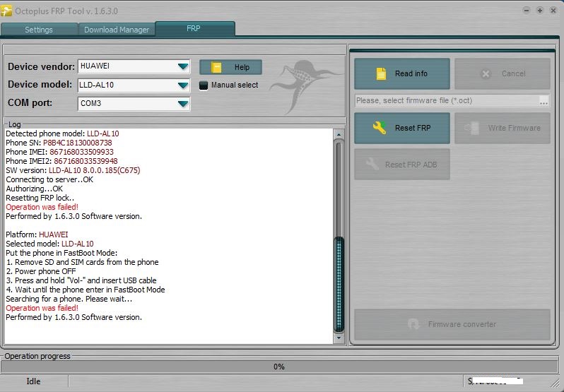Close the Octoplus FRP Tool window

point(553,11)
